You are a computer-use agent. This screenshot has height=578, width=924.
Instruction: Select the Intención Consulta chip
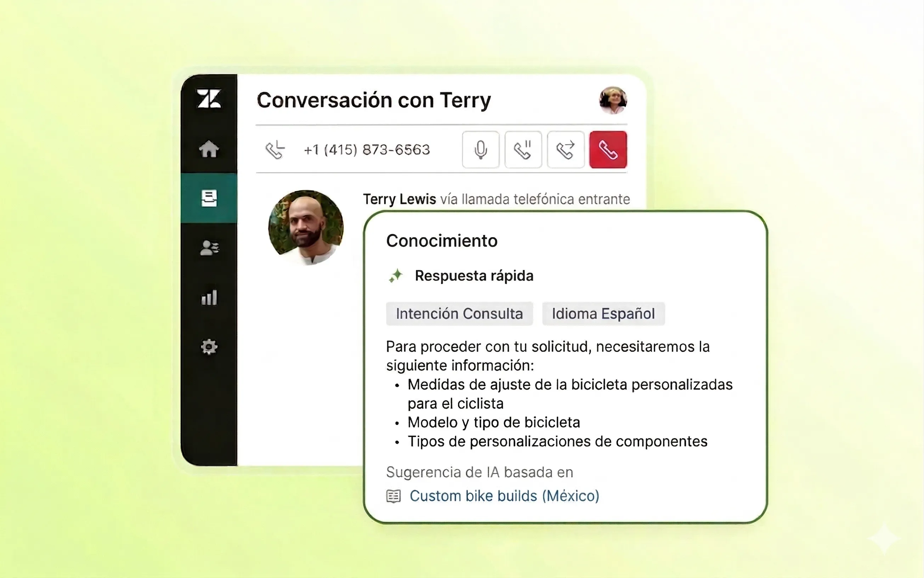point(460,313)
